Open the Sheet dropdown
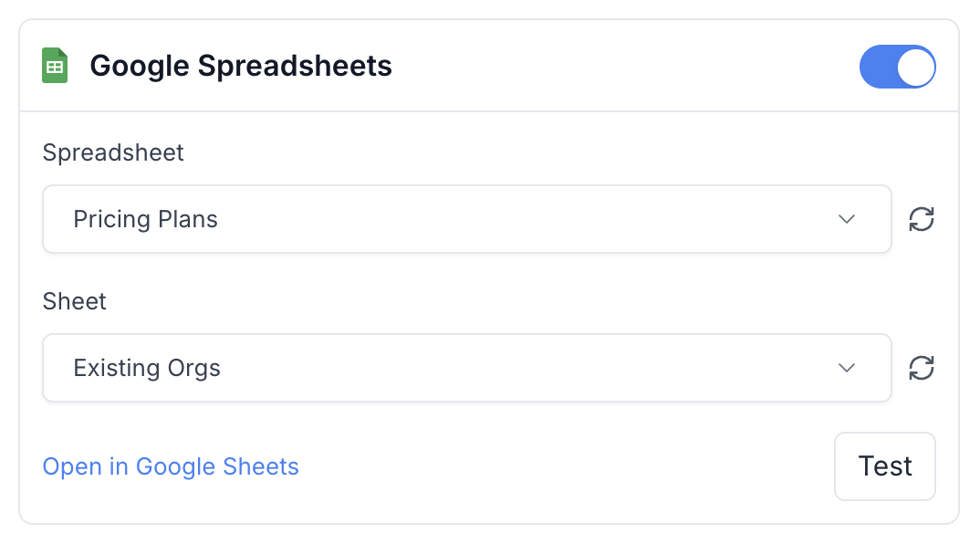 click(466, 368)
